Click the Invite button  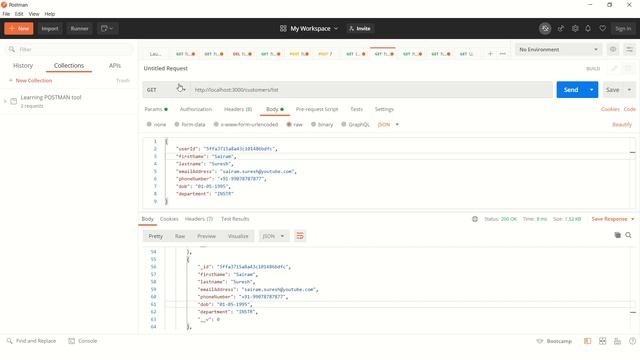pos(360,29)
